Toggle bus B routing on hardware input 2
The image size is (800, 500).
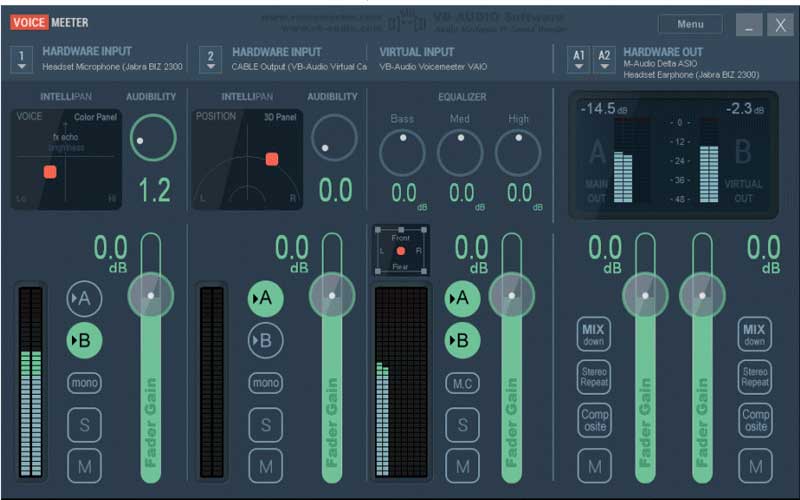tap(265, 340)
